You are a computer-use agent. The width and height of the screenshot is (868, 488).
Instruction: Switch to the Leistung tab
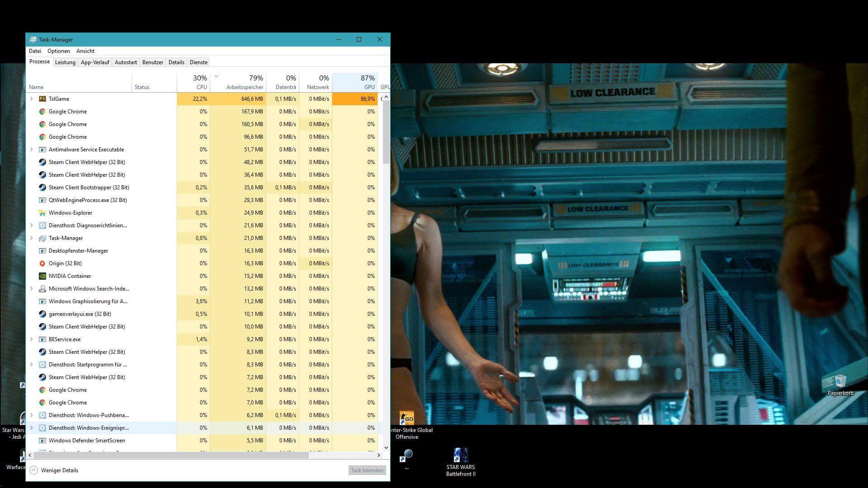(x=65, y=62)
